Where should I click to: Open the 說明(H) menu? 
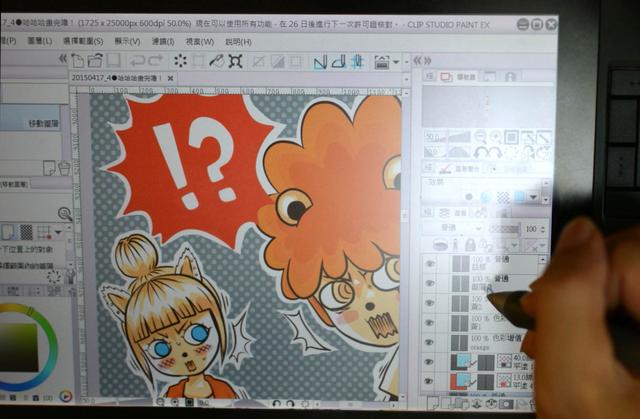239,42
